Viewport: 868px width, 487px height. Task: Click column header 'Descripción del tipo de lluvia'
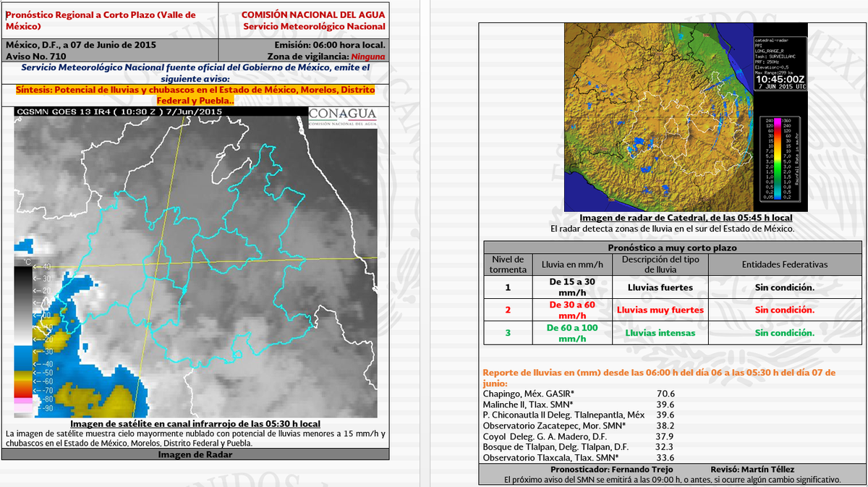pos(660,264)
